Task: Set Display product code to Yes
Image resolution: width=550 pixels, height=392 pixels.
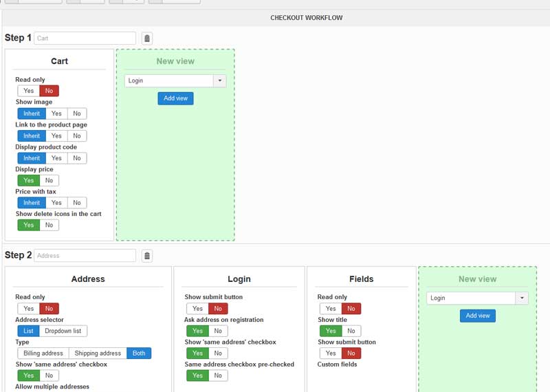Action: click(56, 158)
